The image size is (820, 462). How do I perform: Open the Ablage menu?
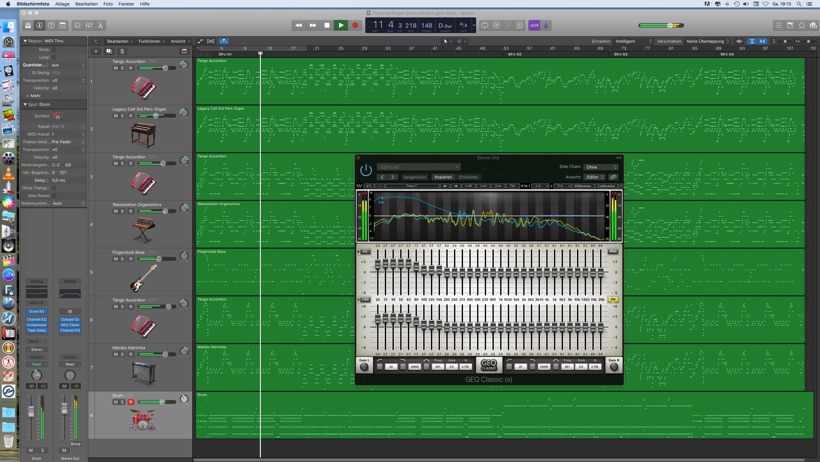(62, 4)
